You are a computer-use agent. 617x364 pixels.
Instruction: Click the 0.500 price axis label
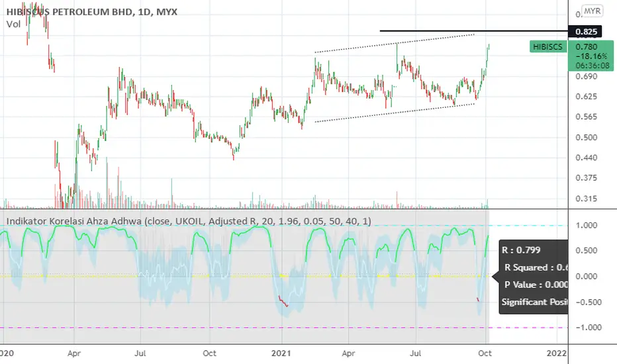click(587, 138)
